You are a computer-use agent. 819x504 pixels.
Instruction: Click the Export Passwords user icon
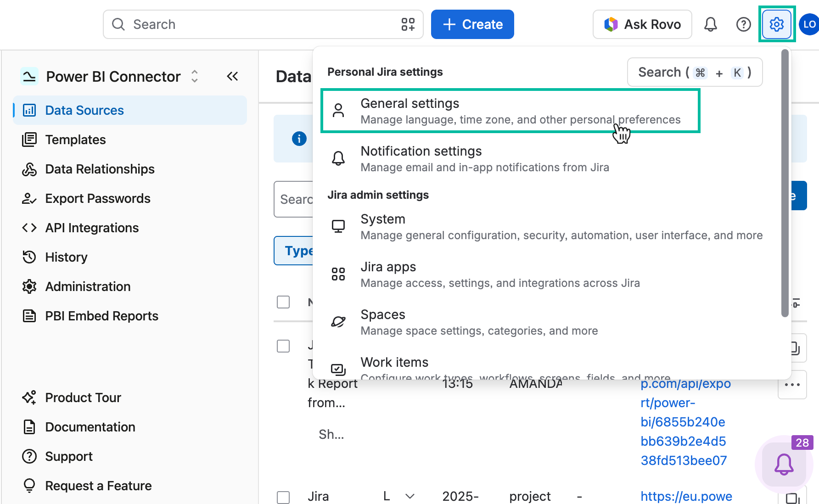click(x=29, y=198)
